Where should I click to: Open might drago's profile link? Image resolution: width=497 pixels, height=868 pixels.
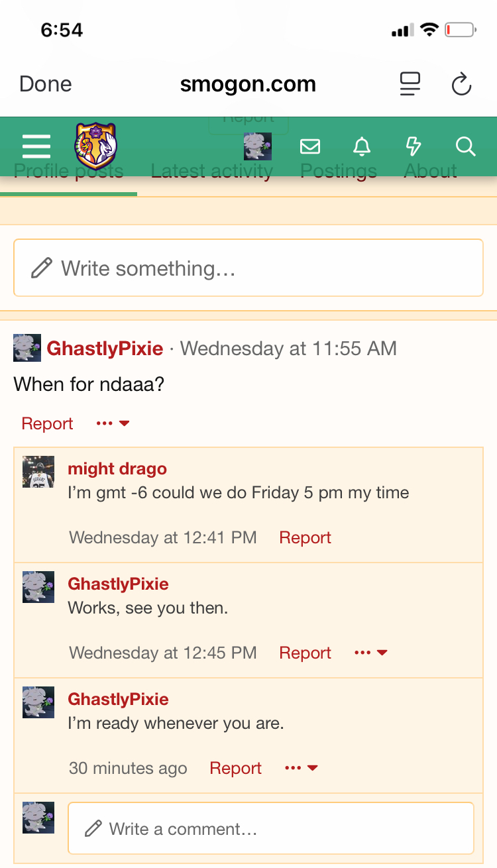(117, 468)
